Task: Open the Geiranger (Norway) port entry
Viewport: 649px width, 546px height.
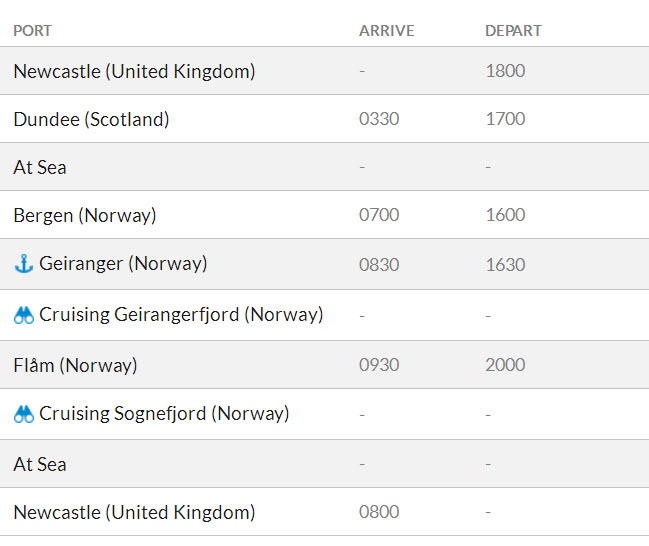Action: click(123, 264)
